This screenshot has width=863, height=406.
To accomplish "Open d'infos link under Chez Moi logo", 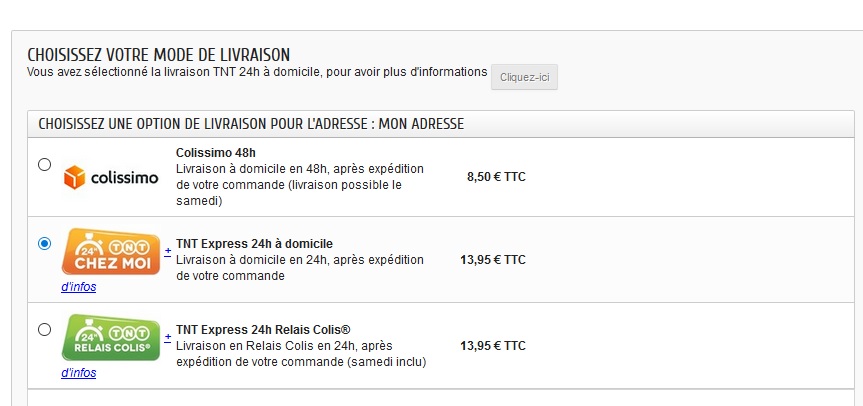I will click(79, 287).
